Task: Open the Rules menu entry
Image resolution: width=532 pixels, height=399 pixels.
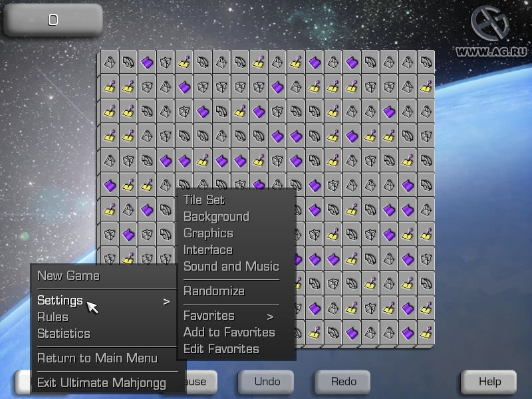Action: point(53,317)
